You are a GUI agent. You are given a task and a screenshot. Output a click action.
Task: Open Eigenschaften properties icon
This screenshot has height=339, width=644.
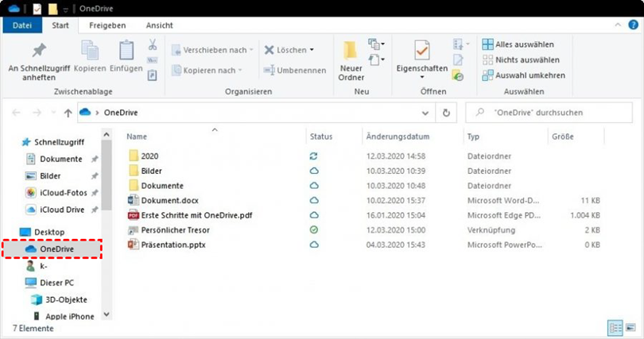421,51
